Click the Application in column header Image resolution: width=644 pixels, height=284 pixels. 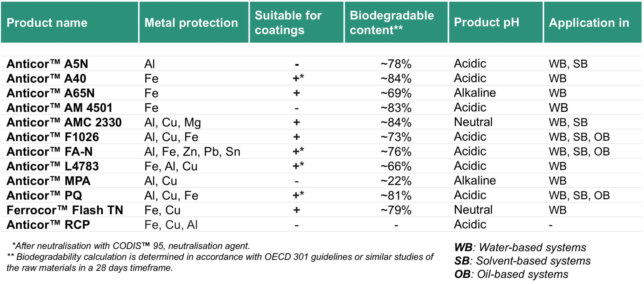pyautogui.click(x=589, y=23)
